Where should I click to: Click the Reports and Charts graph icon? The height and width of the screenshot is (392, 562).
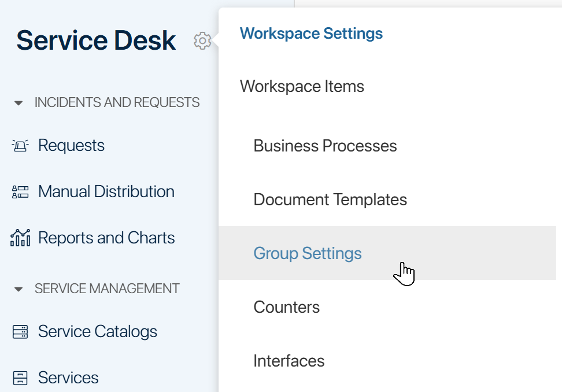(20, 238)
